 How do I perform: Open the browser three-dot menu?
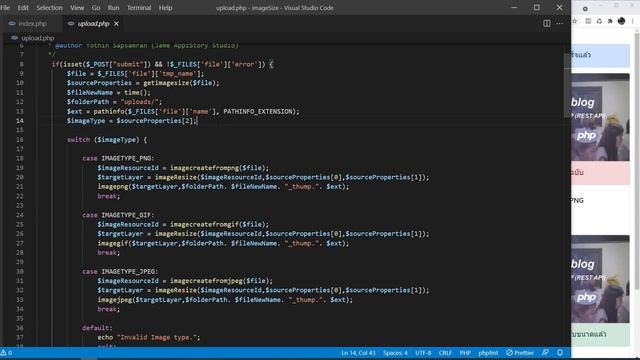pos(633,21)
